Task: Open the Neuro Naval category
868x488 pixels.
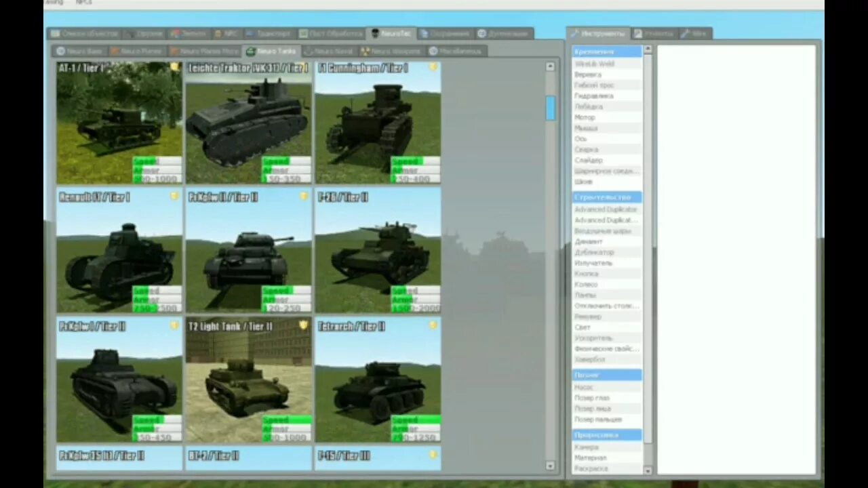Action: [x=329, y=51]
